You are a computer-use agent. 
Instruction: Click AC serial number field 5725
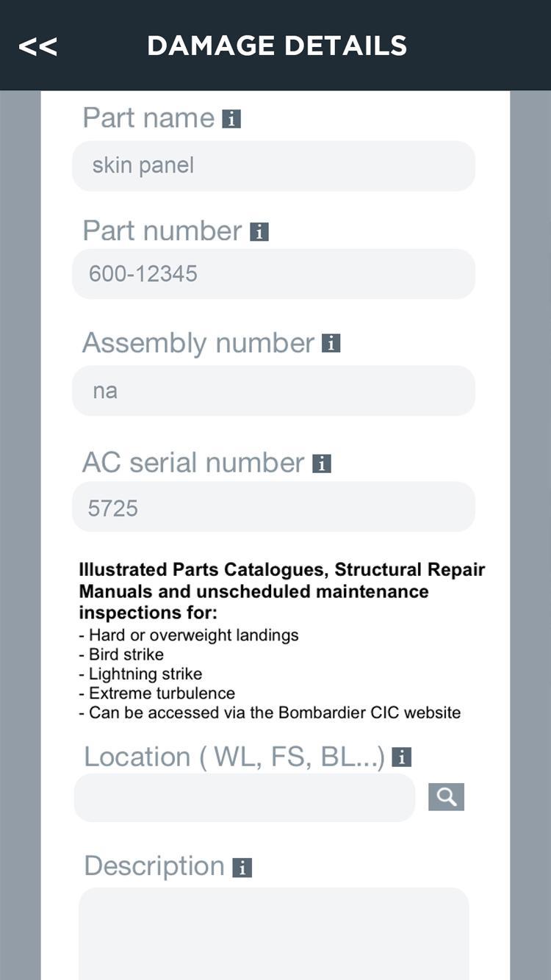click(273, 507)
